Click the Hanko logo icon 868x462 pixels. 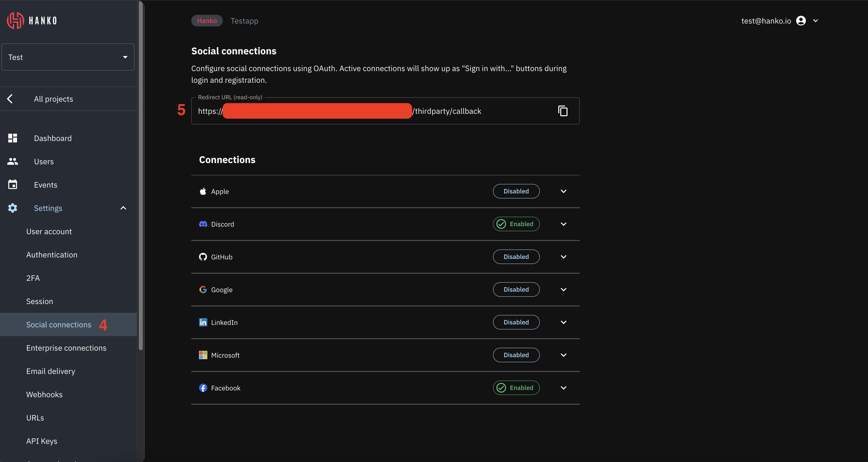point(16,21)
